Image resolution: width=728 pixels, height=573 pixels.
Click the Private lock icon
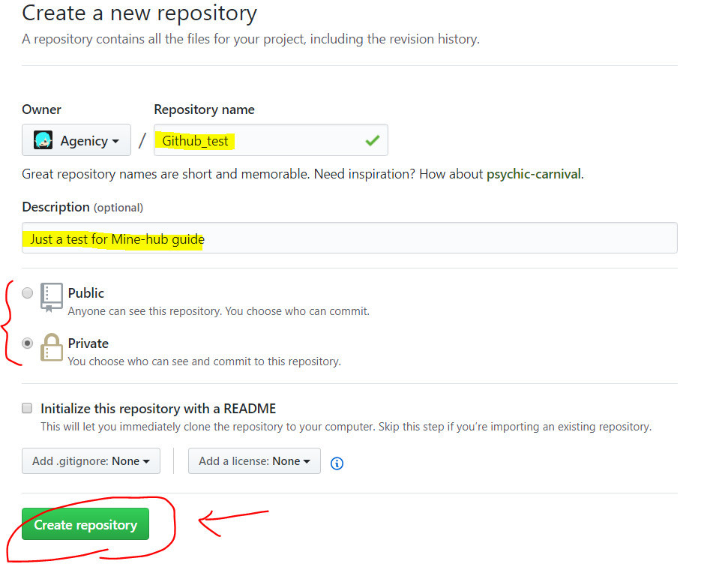pos(51,346)
